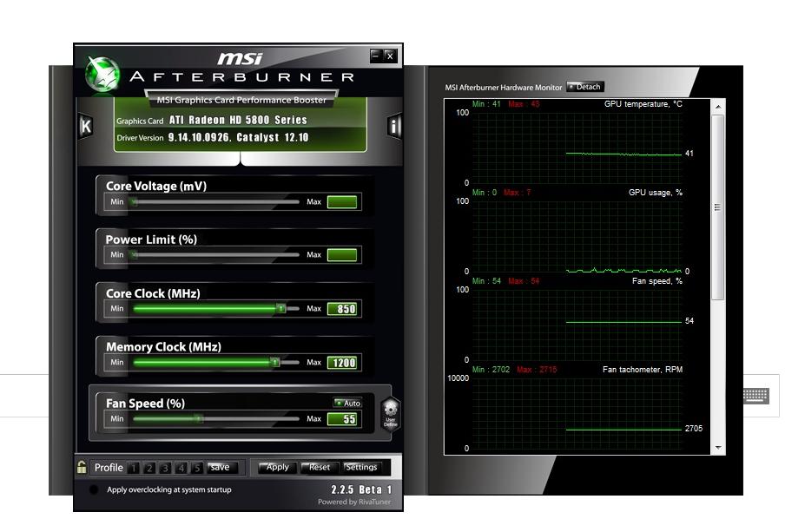This screenshot has height=532, width=805.
Task: Click the MSI Afterburner dragon logo
Action: (102, 75)
